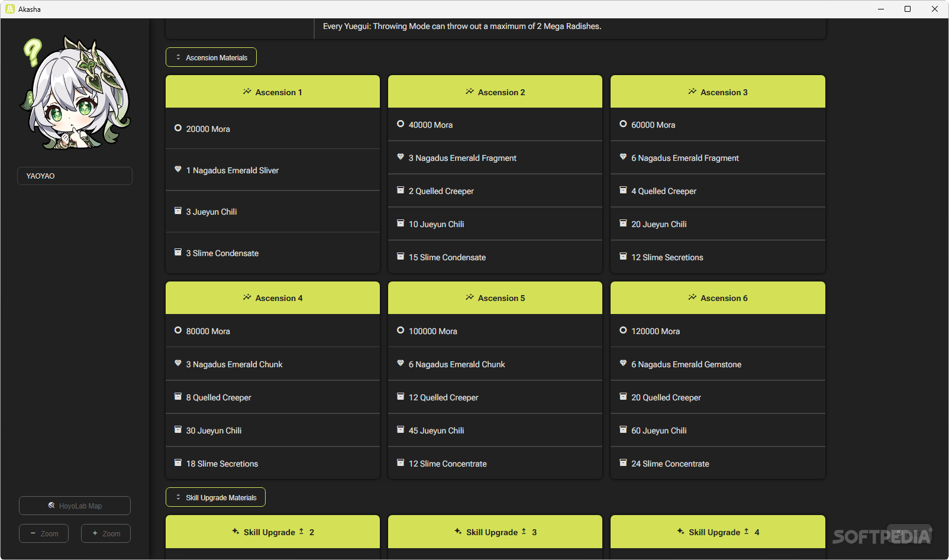The height and width of the screenshot is (560, 949).
Task: Open the Skill Upgrade 3 header
Action: [x=495, y=532]
